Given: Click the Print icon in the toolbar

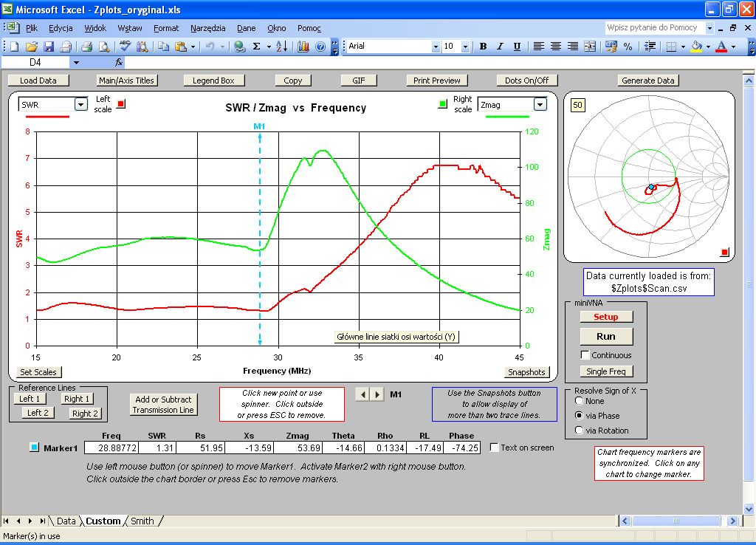Looking at the screenshot, I should click(86, 47).
